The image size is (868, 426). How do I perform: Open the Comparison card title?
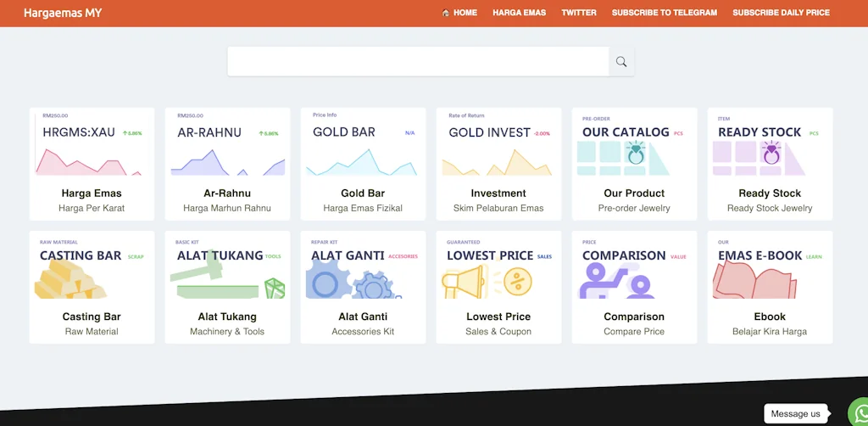click(x=634, y=317)
